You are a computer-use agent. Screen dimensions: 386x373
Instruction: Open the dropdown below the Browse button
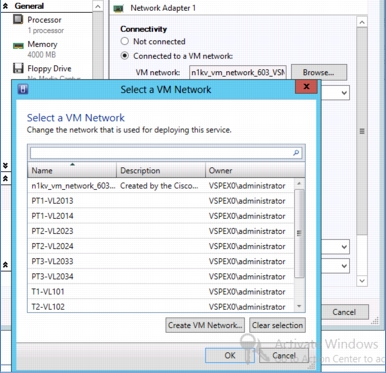click(x=344, y=93)
